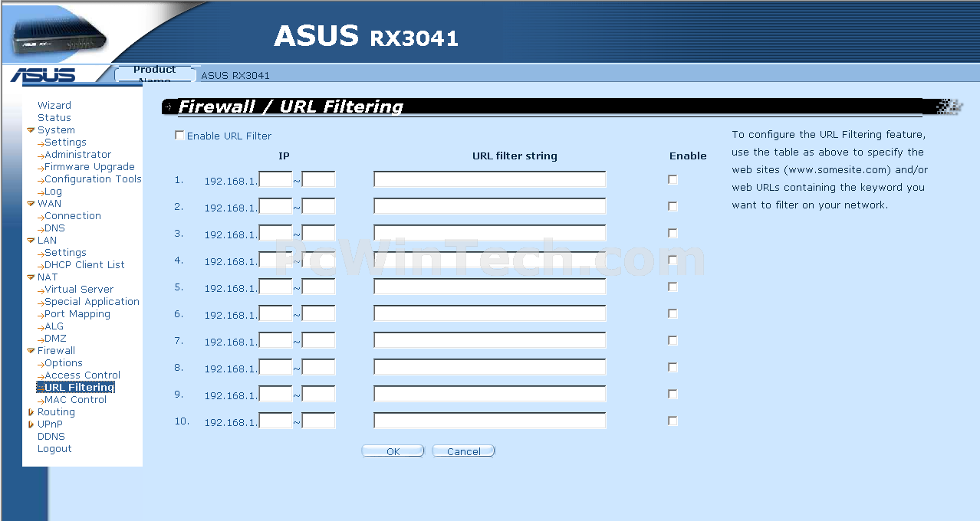Open Access Control page

pos(82,375)
